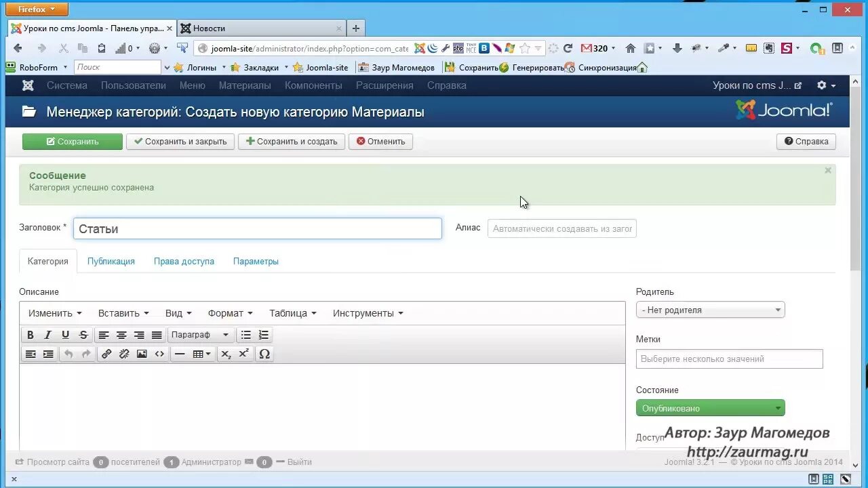This screenshot has height=488, width=868.
Task: Open the Материалы menu
Action: click(x=245, y=85)
